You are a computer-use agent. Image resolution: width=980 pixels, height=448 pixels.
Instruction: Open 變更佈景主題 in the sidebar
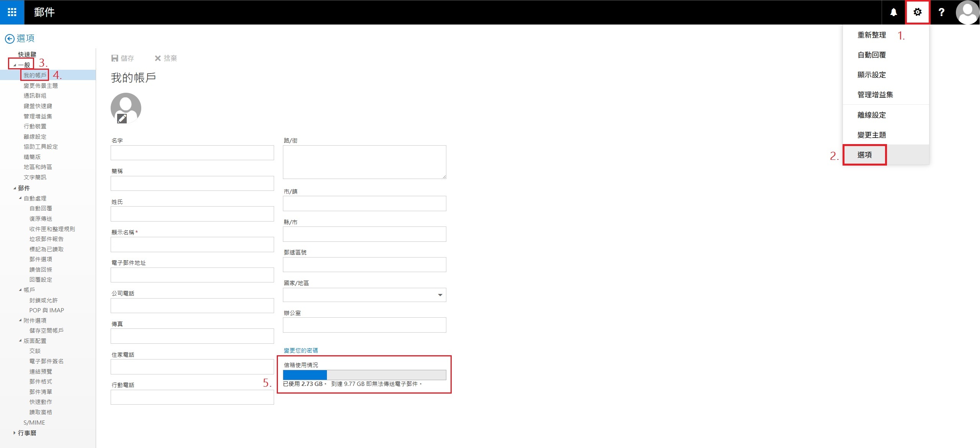(41, 85)
